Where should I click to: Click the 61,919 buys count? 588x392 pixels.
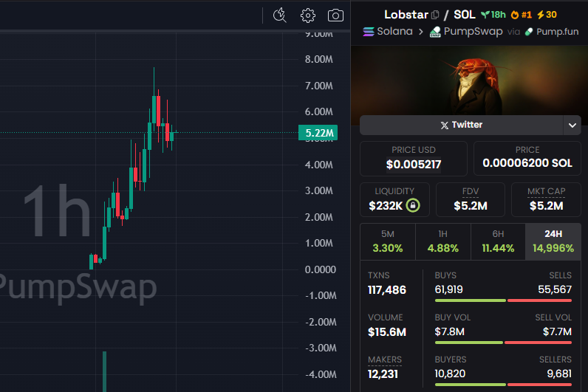pyautogui.click(x=449, y=289)
